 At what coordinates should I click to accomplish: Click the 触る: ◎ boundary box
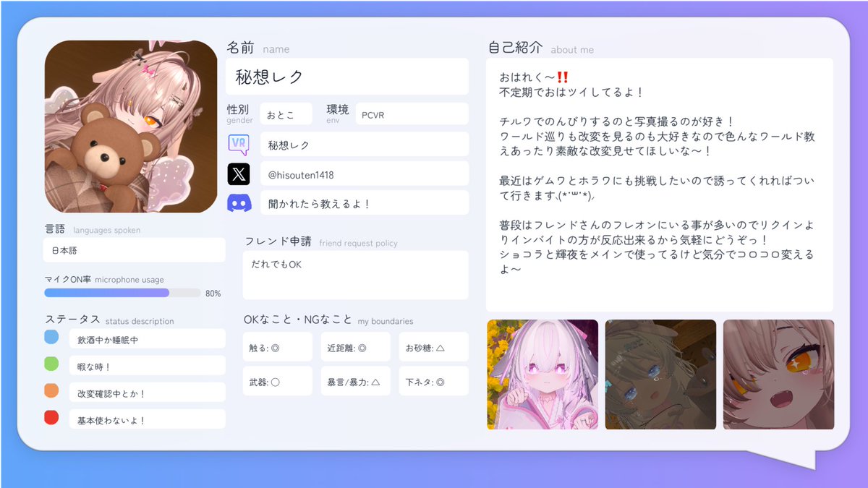pos(278,347)
